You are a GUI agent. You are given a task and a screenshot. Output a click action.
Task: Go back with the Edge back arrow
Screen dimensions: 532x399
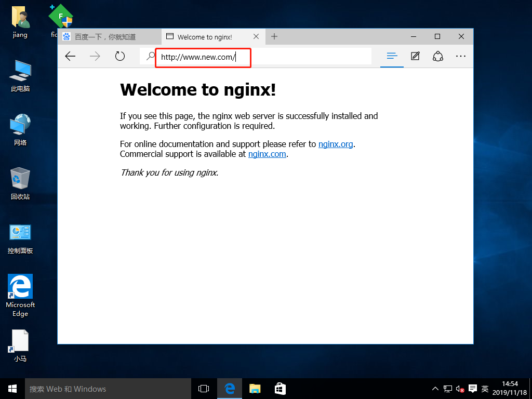(70, 56)
